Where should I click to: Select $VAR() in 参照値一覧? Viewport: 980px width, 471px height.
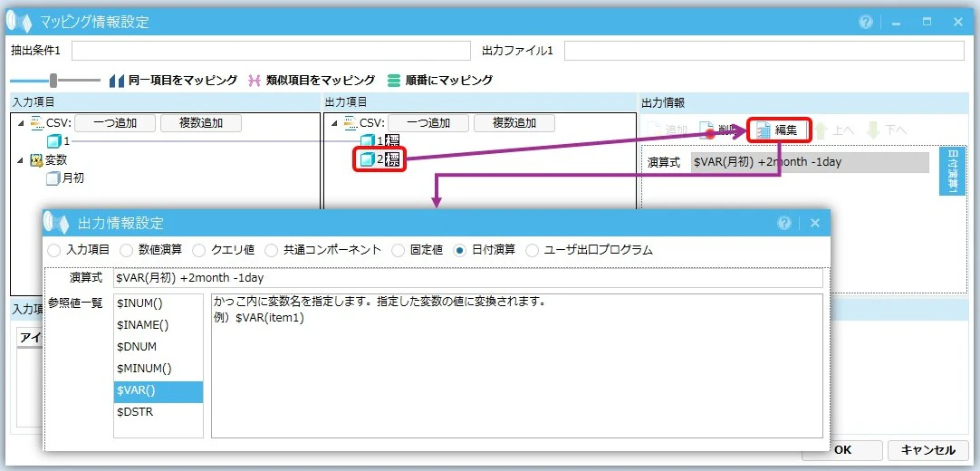(159, 391)
